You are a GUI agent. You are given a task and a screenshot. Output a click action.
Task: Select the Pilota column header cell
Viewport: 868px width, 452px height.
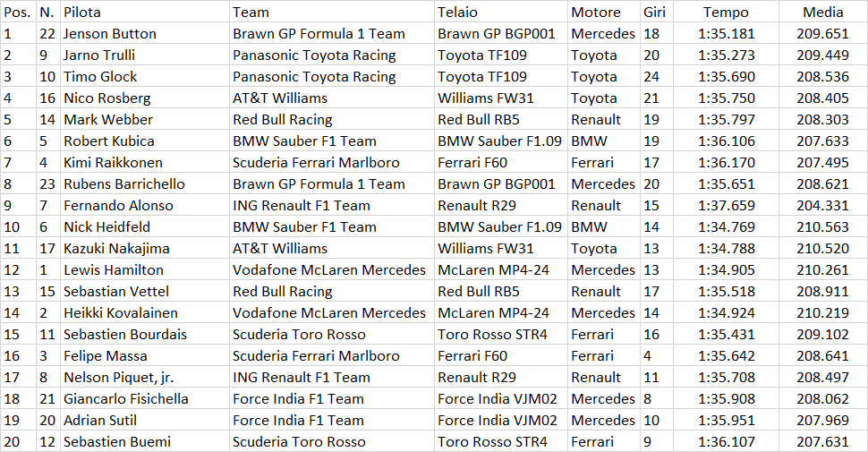[144, 12]
